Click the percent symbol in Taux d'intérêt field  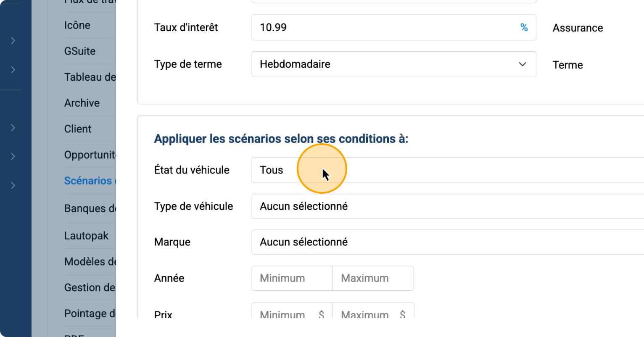(x=524, y=28)
